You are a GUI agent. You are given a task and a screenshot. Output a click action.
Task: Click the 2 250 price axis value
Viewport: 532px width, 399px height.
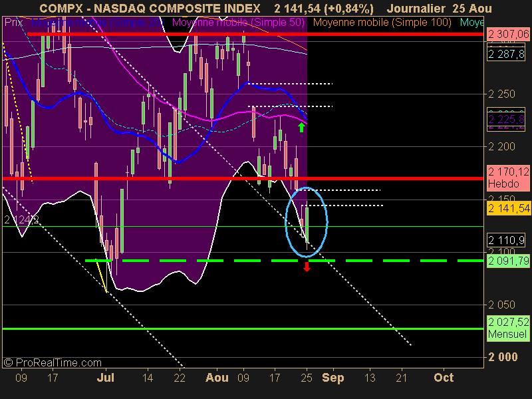pyautogui.click(x=501, y=94)
